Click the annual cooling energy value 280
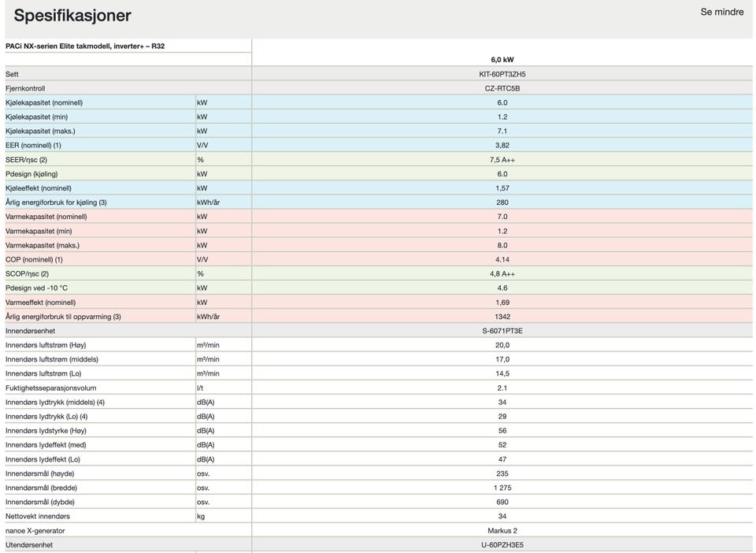Image resolution: width=756 pixels, height=553 pixels. pyautogui.click(x=502, y=202)
